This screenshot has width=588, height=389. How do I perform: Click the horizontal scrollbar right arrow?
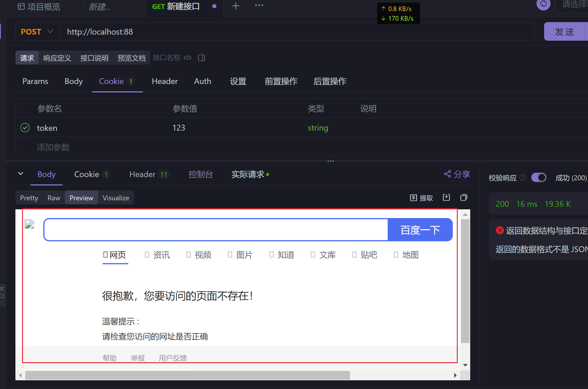(455, 375)
